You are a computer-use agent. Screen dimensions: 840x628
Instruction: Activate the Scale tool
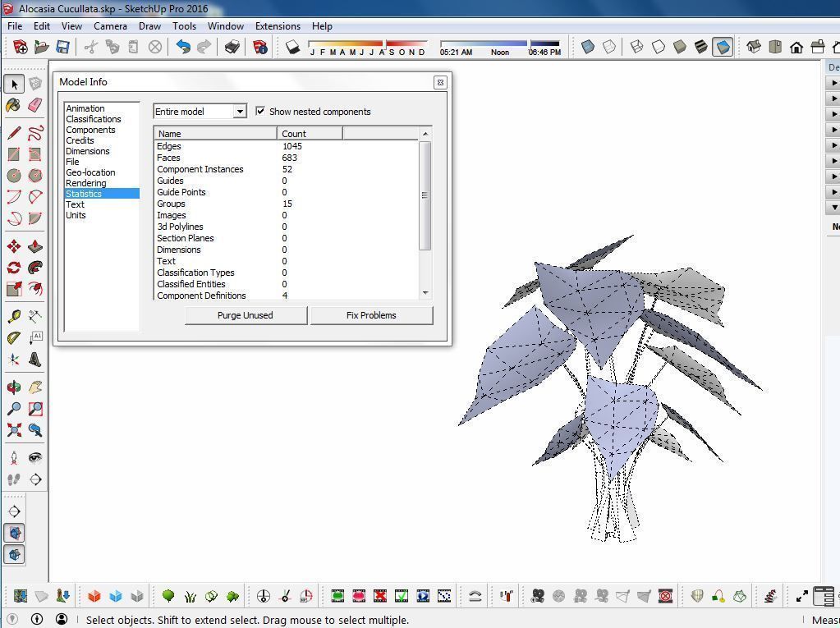[14, 289]
